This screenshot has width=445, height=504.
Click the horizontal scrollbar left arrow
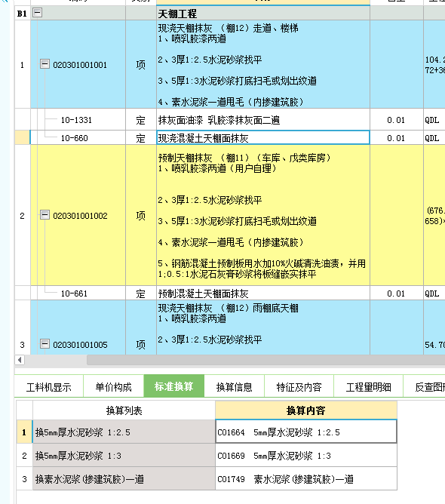tap(20, 360)
